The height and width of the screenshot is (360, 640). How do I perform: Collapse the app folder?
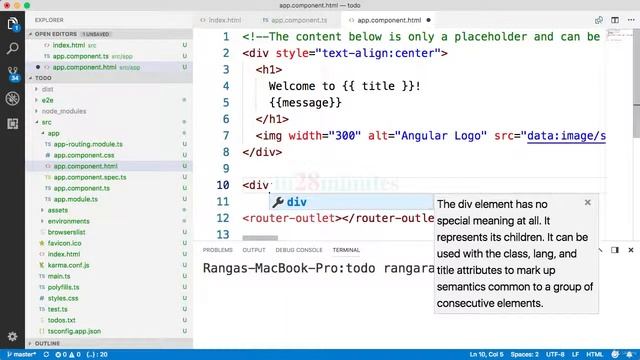53,133
